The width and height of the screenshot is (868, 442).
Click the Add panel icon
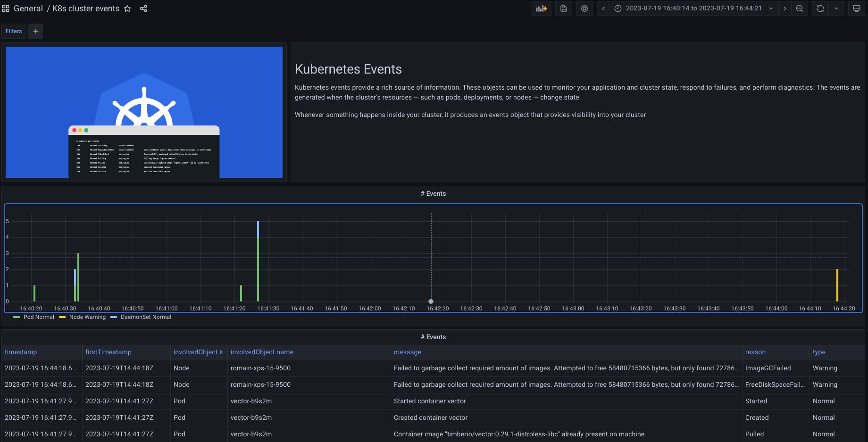click(x=541, y=8)
